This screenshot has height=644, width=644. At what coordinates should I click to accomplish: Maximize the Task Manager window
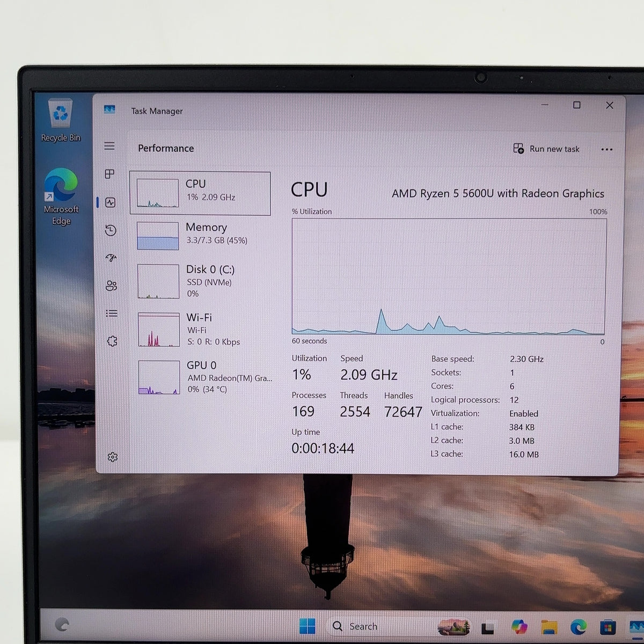(577, 105)
